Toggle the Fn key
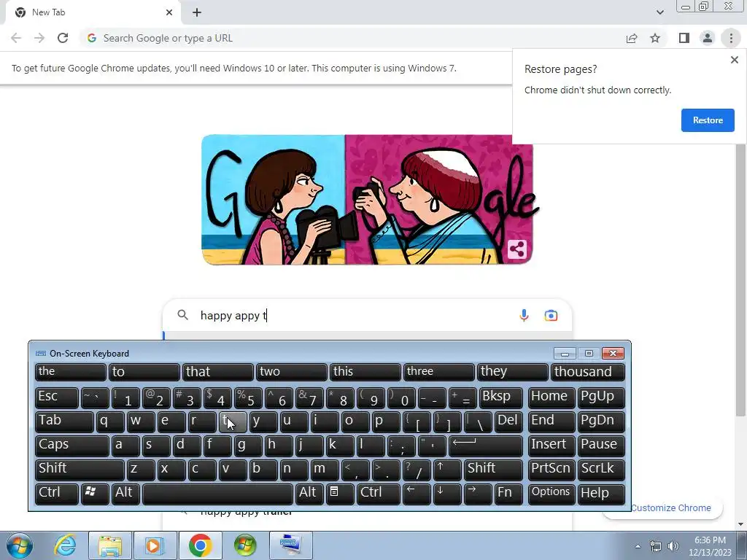This screenshot has height=560, width=747. 508,494
